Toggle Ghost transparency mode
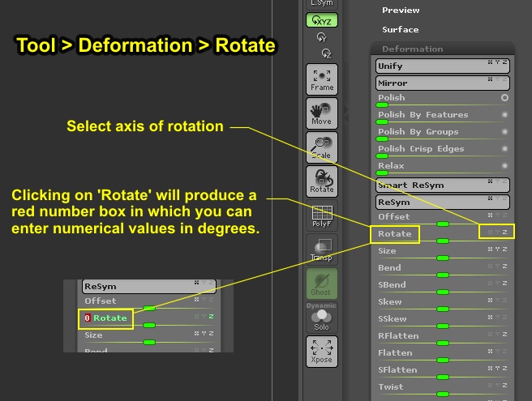The height and width of the screenshot is (401, 532). tap(322, 283)
